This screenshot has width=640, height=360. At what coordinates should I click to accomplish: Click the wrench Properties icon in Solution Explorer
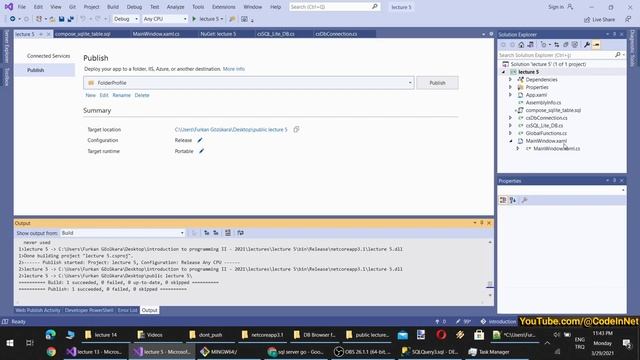[x=587, y=45]
